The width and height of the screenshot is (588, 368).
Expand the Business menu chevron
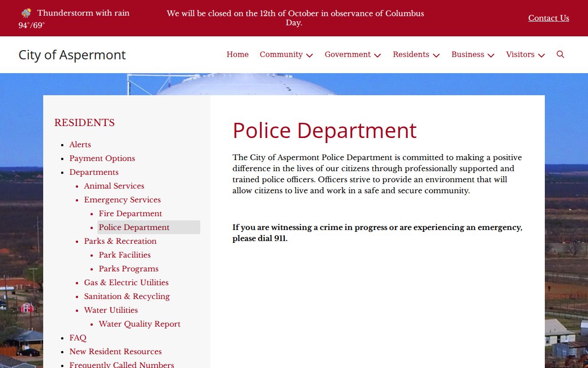pyautogui.click(x=491, y=55)
